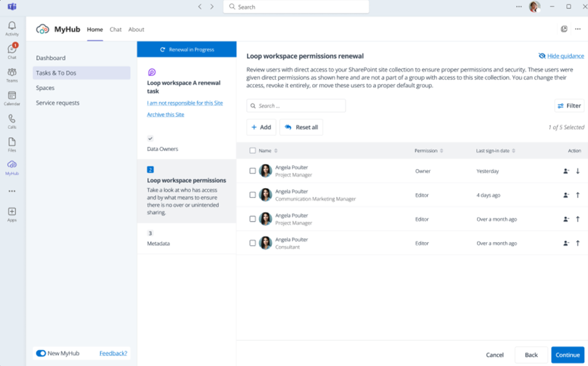Switch to the About tab

(x=136, y=30)
